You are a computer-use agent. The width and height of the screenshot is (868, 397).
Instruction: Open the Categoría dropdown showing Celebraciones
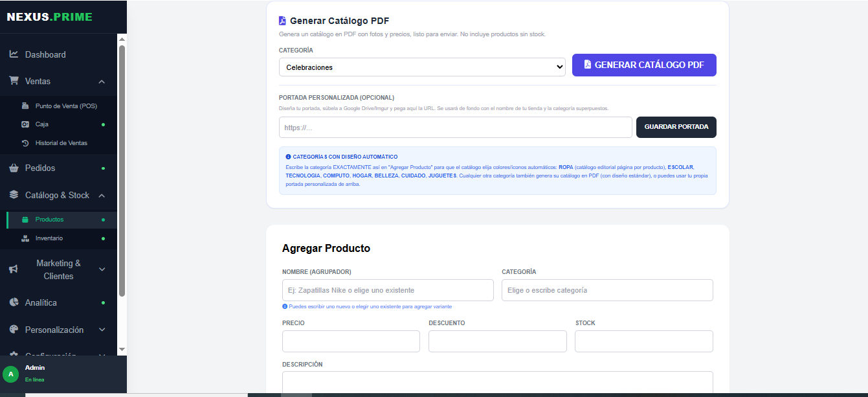tap(422, 67)
